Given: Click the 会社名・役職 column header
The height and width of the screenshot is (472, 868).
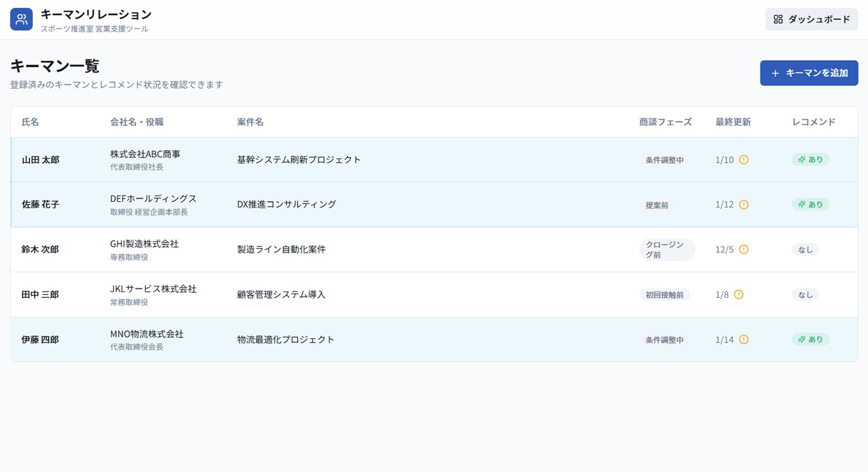Looking at the screenshot, I should tap(137, 122).
